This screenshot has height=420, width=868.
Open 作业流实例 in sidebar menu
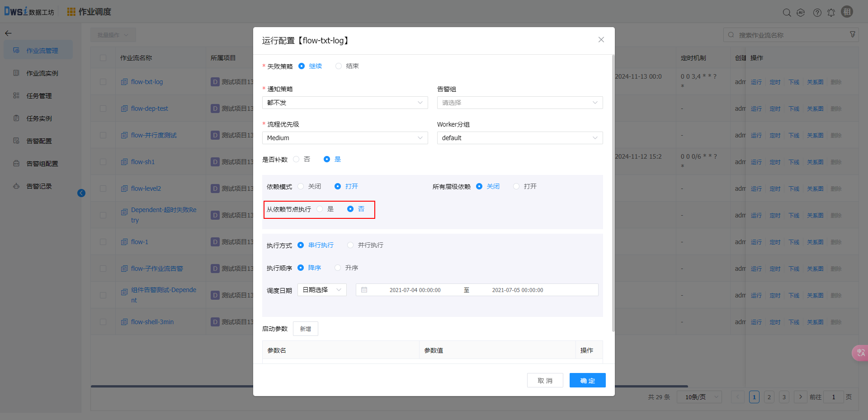point(42,73)
